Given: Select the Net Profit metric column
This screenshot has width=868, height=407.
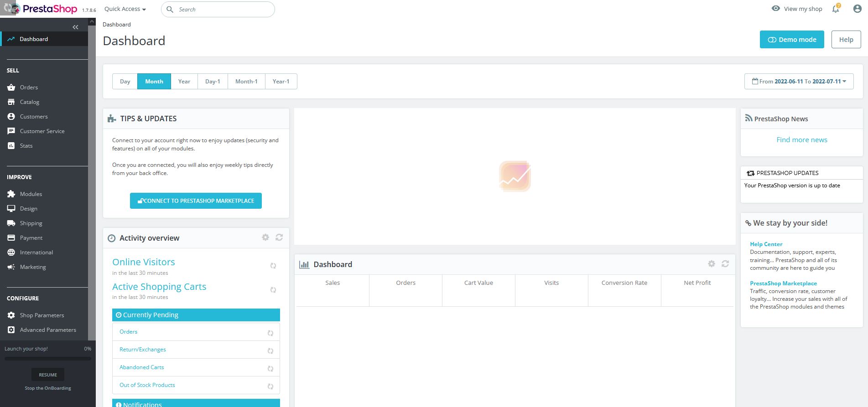Looking at the screenshot, I should click(697, 290).
